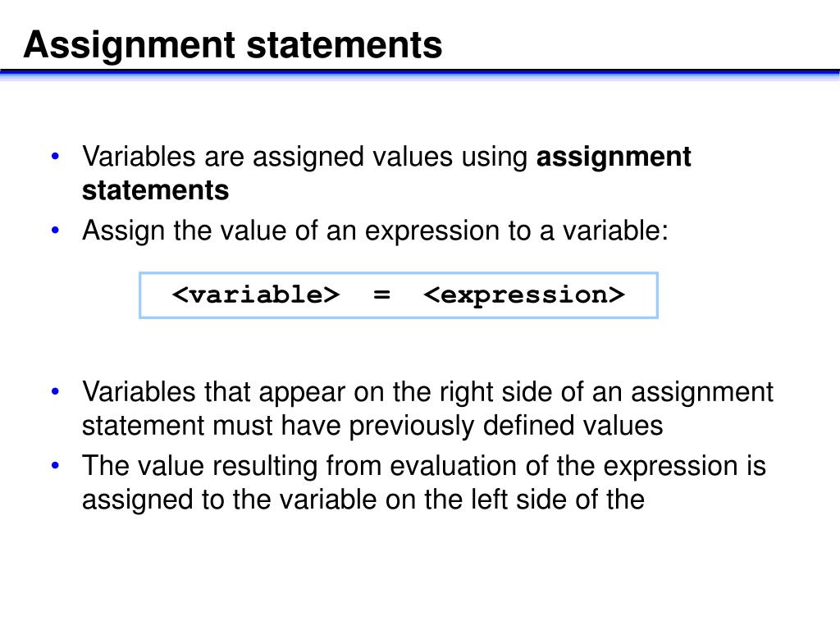Click the phrase 'right side of an assignment'
The width and height of the screenshot is (840, 630).
click(606, 393)
